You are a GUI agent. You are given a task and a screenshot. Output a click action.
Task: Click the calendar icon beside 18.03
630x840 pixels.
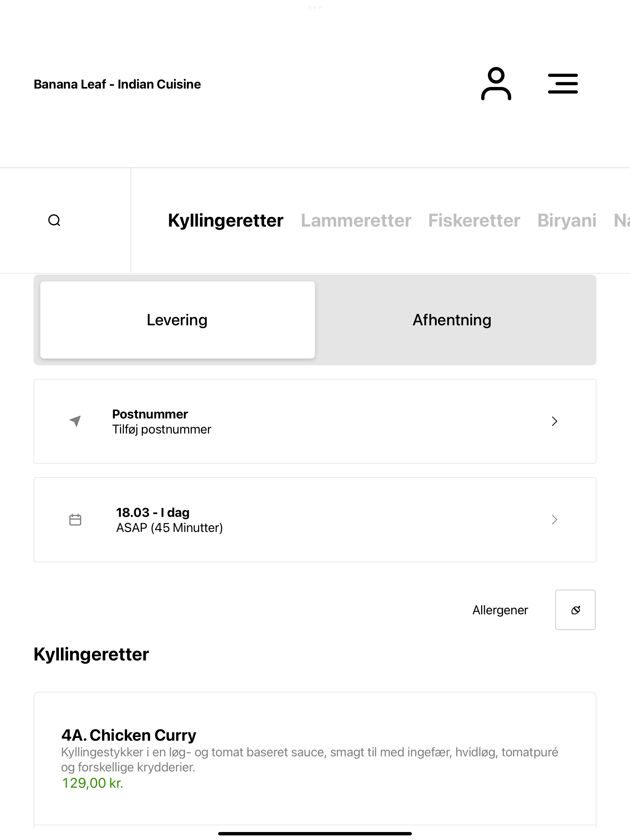75,520
